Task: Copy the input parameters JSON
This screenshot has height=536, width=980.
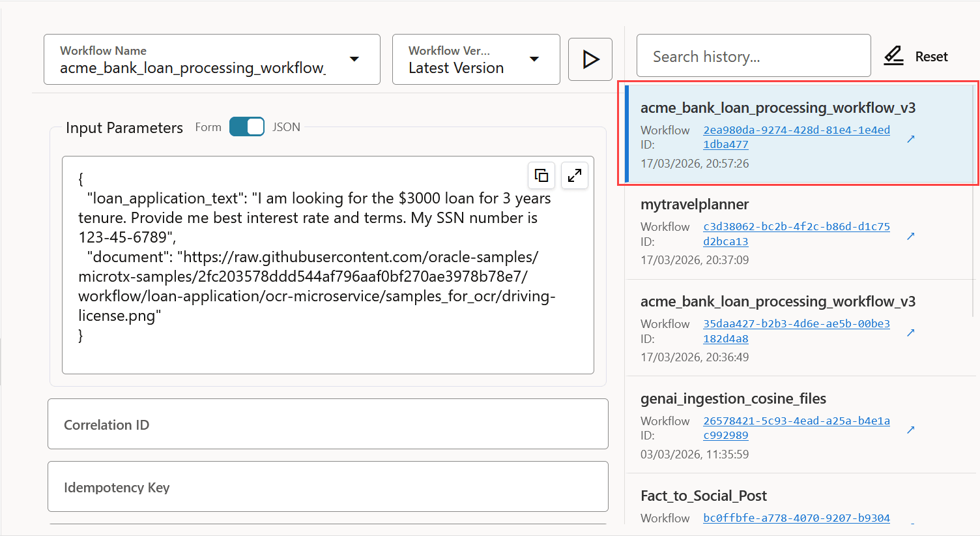Action: [x=541, y=175]
